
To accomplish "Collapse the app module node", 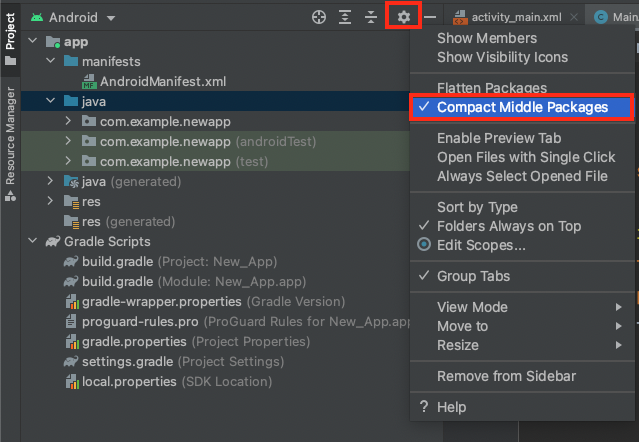I will tap(33, 41).
